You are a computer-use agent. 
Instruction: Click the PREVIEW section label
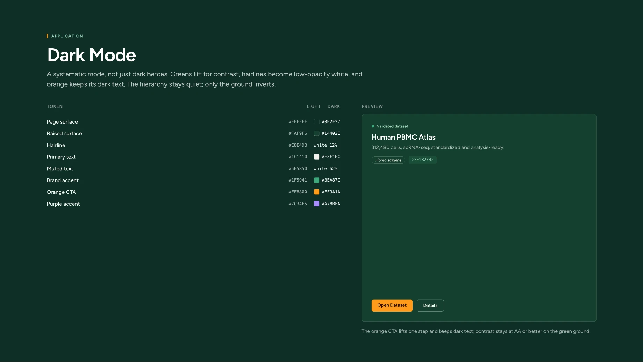[x=372, y=106]
